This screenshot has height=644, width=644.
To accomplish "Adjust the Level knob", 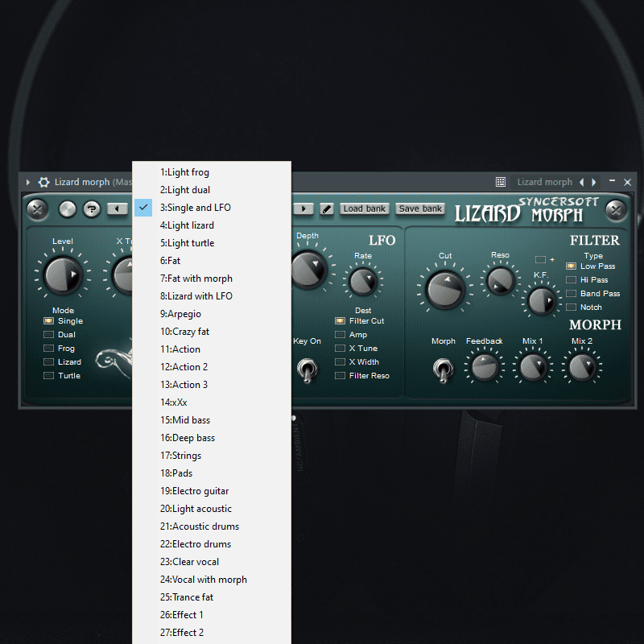I will pyautogui.click(x=63, y=275).
